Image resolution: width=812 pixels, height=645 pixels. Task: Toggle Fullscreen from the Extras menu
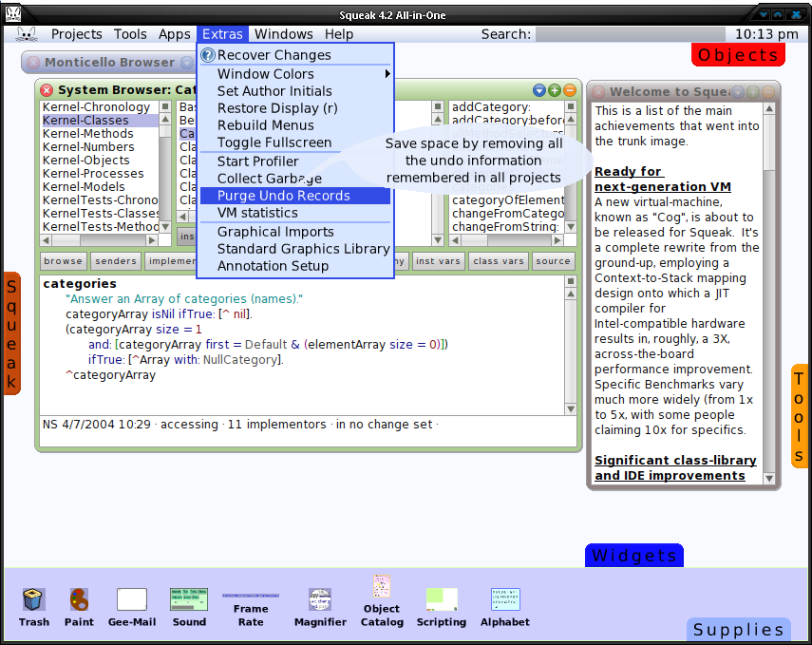coord(274,142)
